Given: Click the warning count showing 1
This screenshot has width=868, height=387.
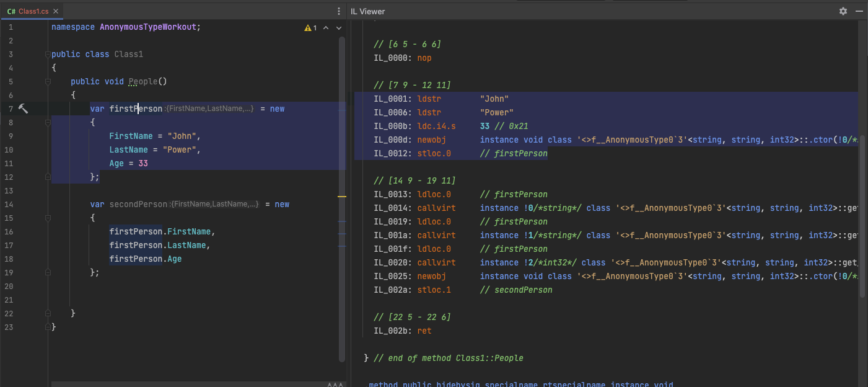Looking at the screenshot, I should (x=315, y=28).
